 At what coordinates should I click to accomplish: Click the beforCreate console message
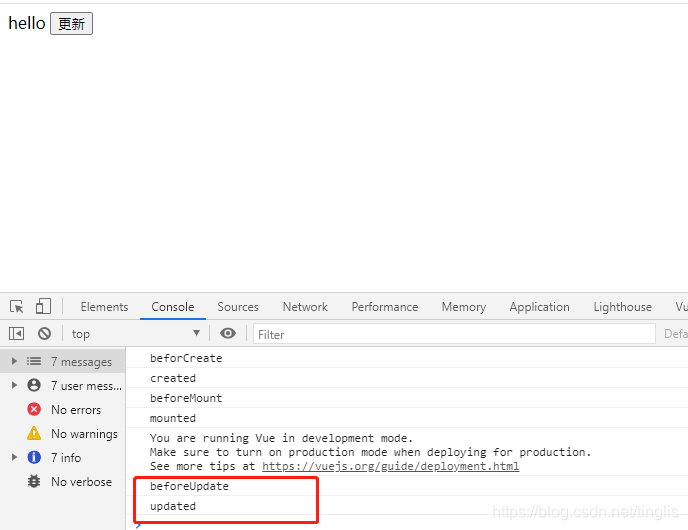(186, 358)
